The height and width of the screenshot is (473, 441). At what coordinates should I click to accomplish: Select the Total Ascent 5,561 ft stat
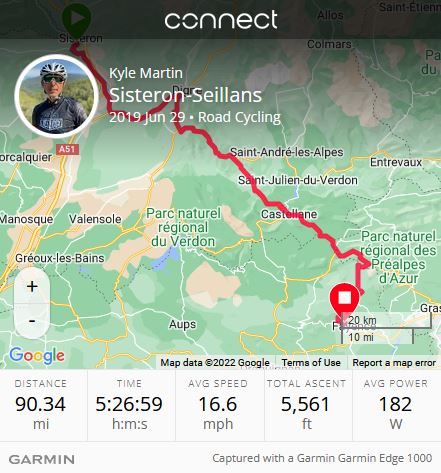point(306,405)
